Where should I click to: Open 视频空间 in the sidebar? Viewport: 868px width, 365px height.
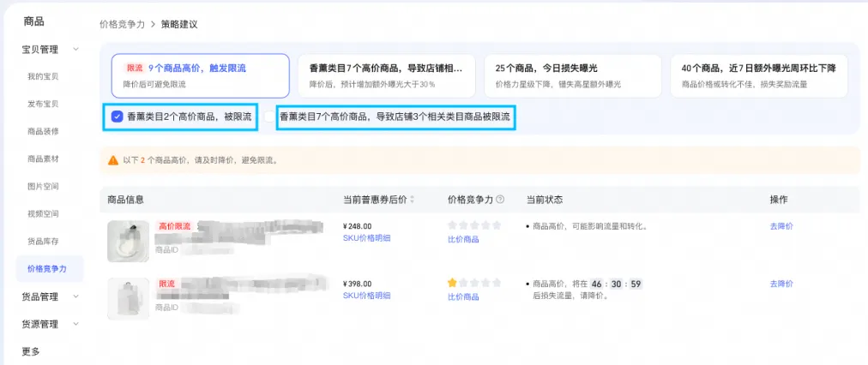tap(43, 213)
